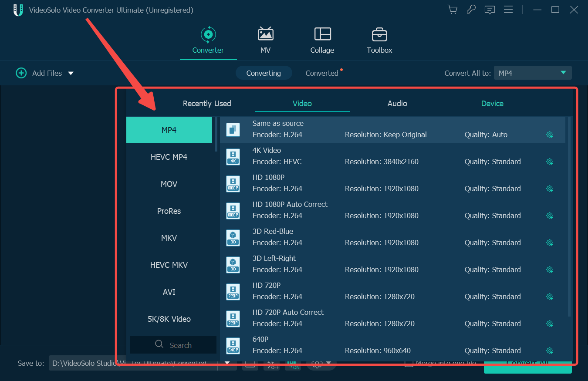The height and width of the screenshot is (381, 588).
Task: Click the 'Same as source' preset name
Action: pos(278,123)
